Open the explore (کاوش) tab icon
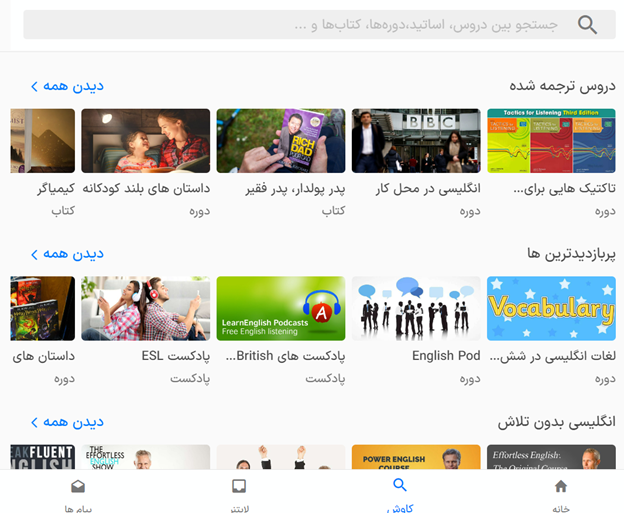 [x=400, y=485]
